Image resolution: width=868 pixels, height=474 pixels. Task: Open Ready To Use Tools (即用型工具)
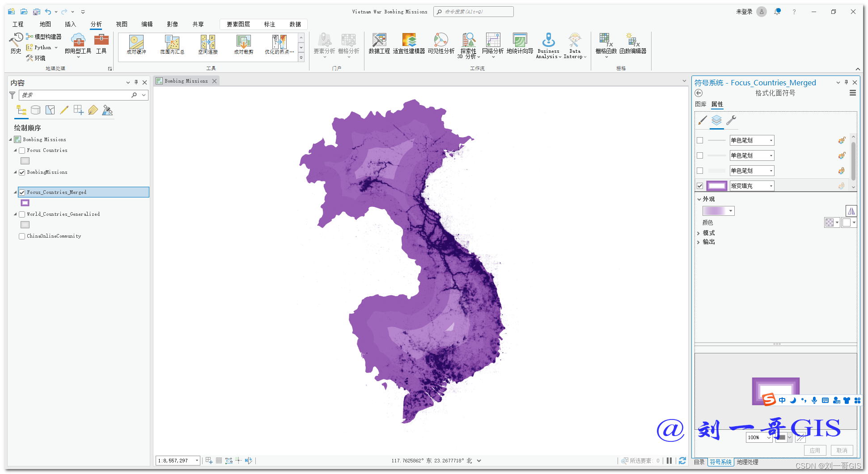click(78, 45)
